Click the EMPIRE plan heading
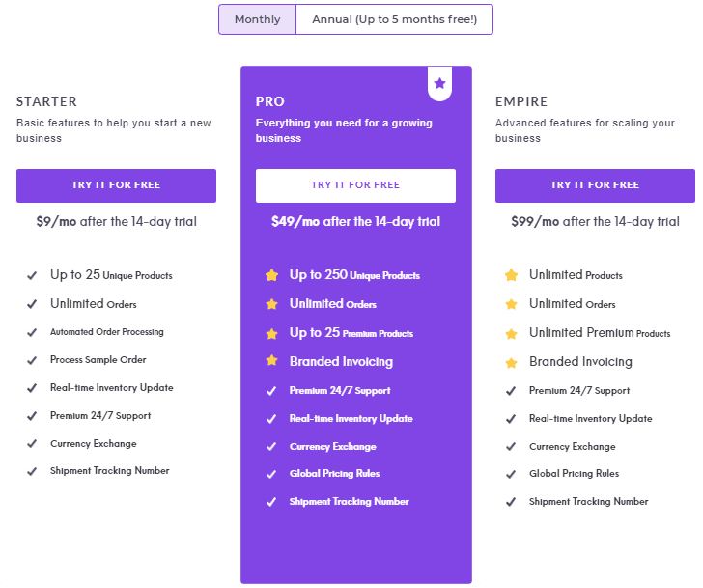The height and width of the screenshot is (588, 703). tap(521, 101)
